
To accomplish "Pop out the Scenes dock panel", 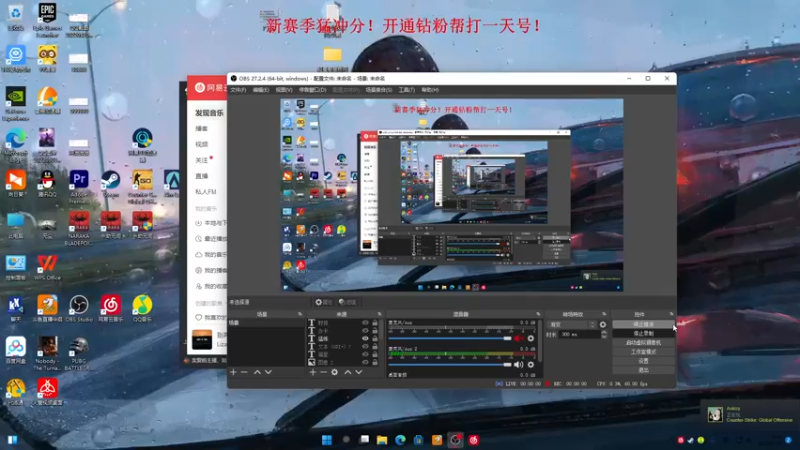I will (x=300, y=314).
